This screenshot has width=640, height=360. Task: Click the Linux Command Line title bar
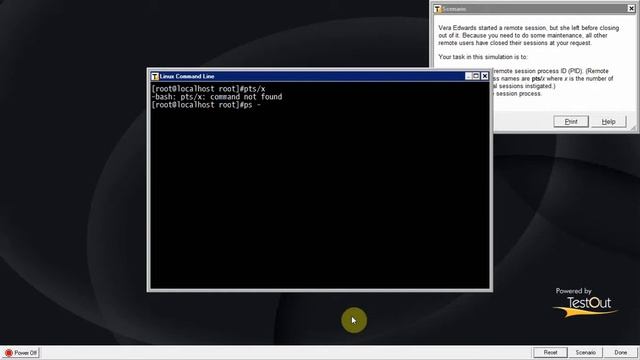click(320, 76)
